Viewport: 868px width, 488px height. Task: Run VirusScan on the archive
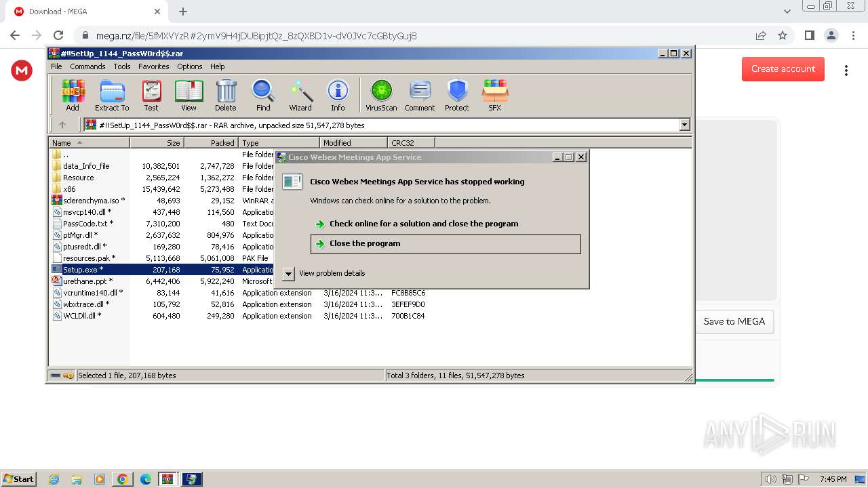coord(381,95)
